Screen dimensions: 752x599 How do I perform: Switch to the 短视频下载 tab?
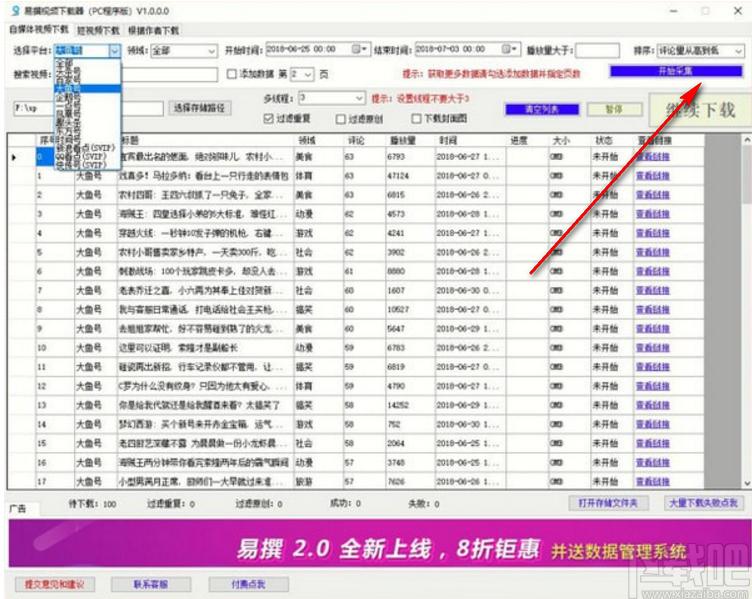pos(98,30)
